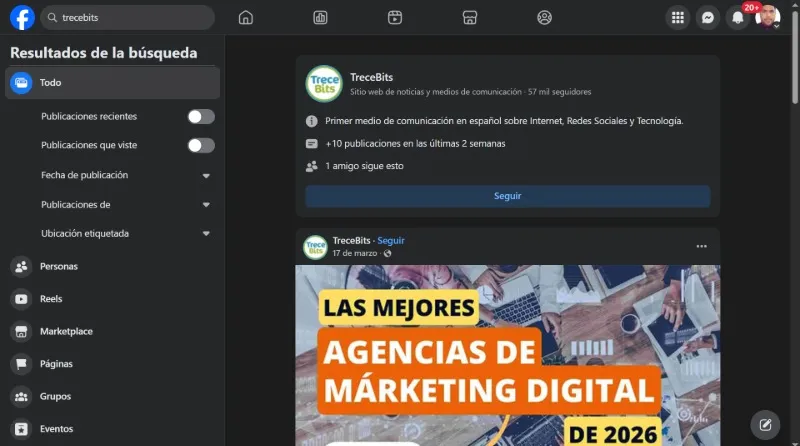Image resolution: width=800 pixels, height=446 pixels.
Task: Click Seguir link beside post author
Action: click(391, 240)
